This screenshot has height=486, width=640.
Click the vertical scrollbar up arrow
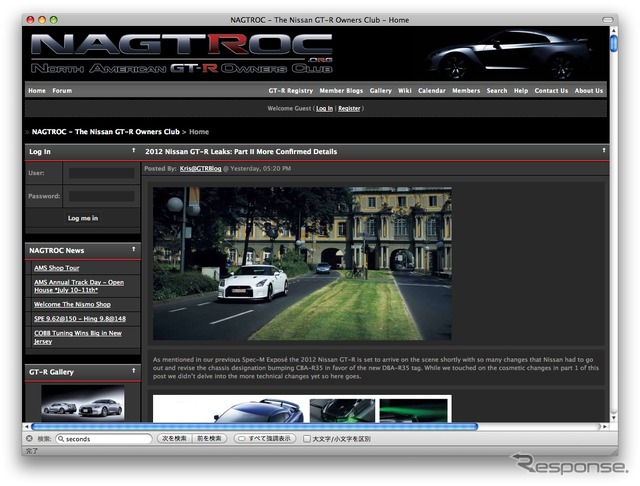(613, 31)
